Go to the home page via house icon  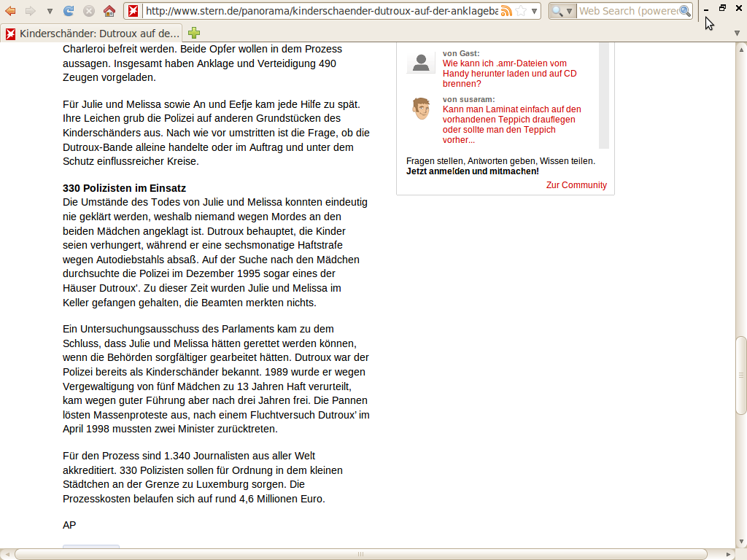coord(109,11)
